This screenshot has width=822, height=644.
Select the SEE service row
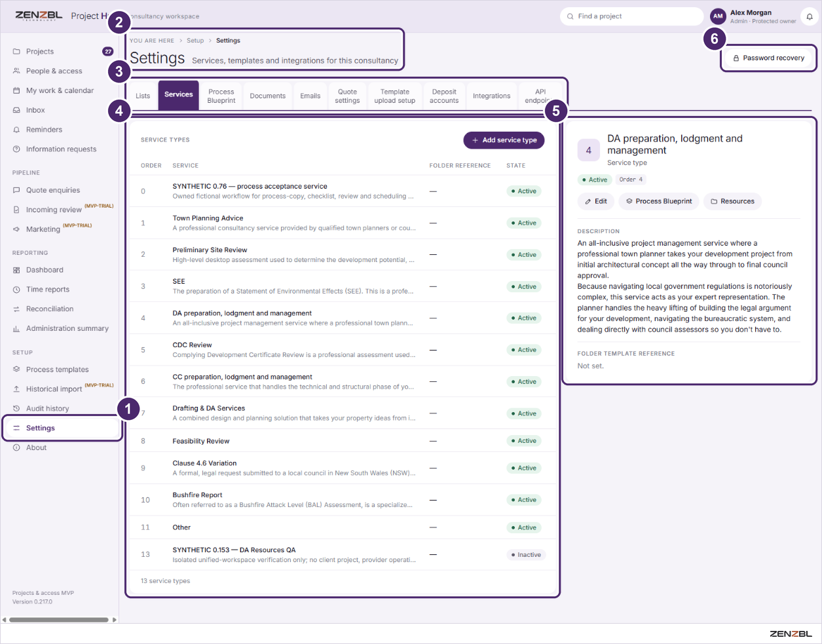[x=344, y=286]
